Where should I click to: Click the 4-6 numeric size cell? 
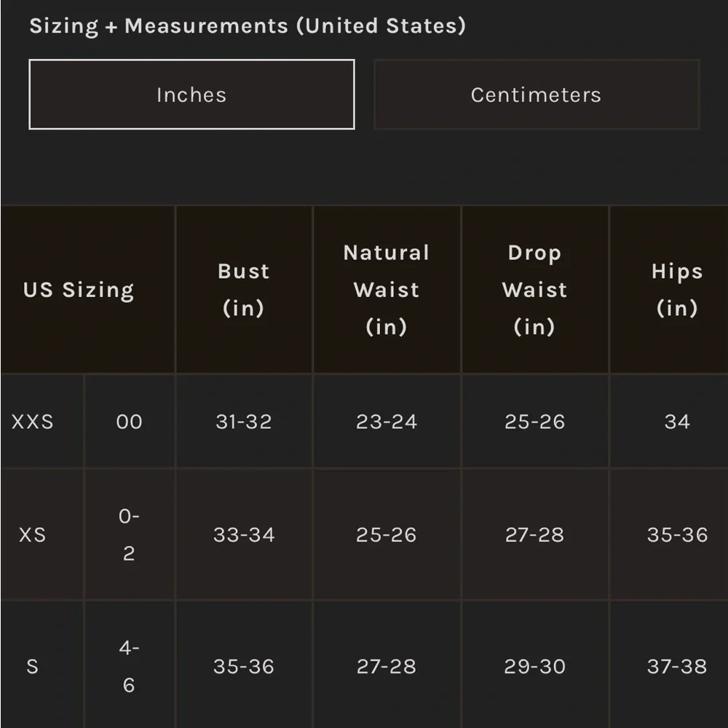(130, 665)
